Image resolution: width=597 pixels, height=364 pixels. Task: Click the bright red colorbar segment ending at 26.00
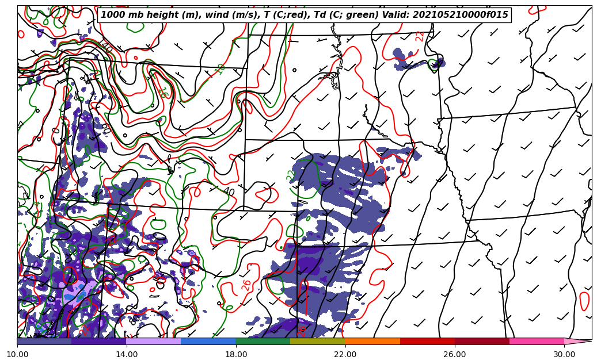coord(428,341)
